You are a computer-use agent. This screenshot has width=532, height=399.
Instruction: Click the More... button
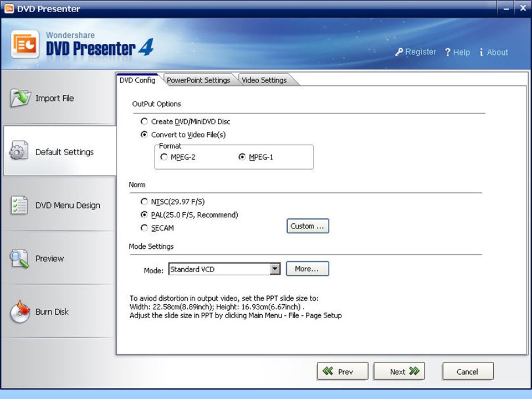[x=308, y=269]
